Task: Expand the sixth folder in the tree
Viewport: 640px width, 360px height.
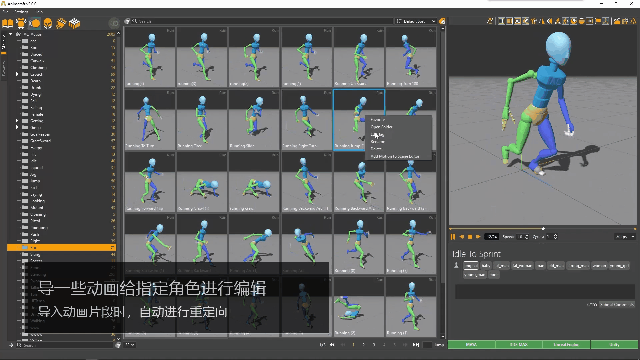Action: click(17, 74)
